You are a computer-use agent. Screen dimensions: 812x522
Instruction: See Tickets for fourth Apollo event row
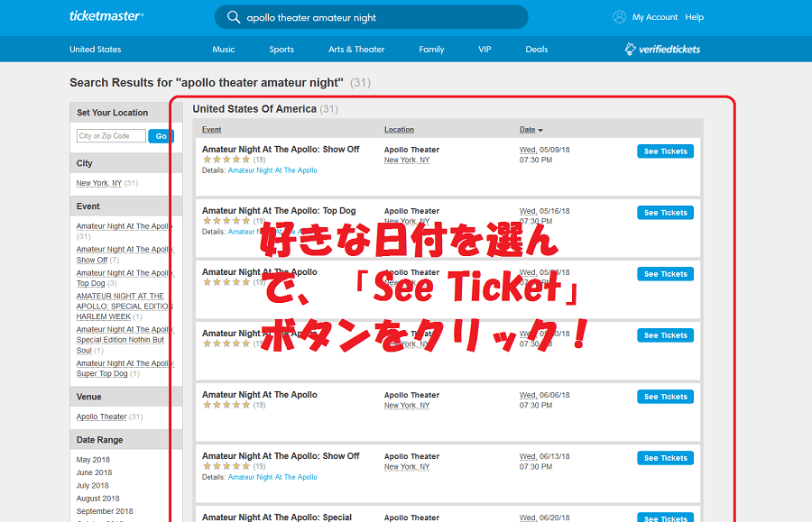click(x=666, y=335)
